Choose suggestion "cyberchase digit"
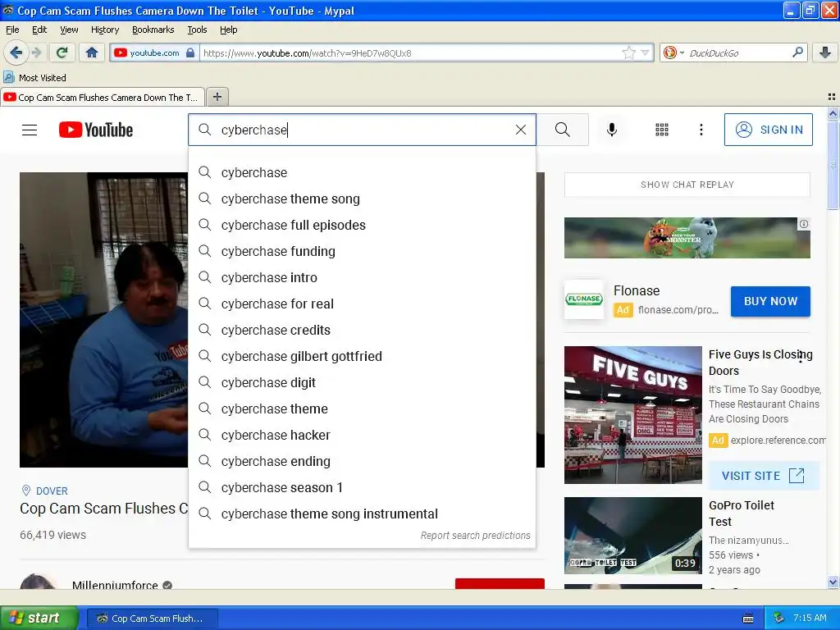Viewport: 840px width, 630px height. click(x=362, y=382)
